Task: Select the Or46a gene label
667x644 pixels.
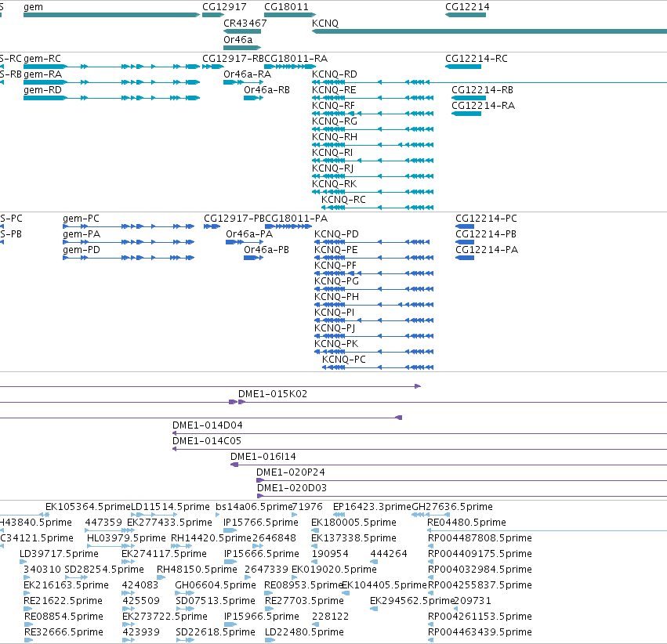Action: [x=237, y=39]
